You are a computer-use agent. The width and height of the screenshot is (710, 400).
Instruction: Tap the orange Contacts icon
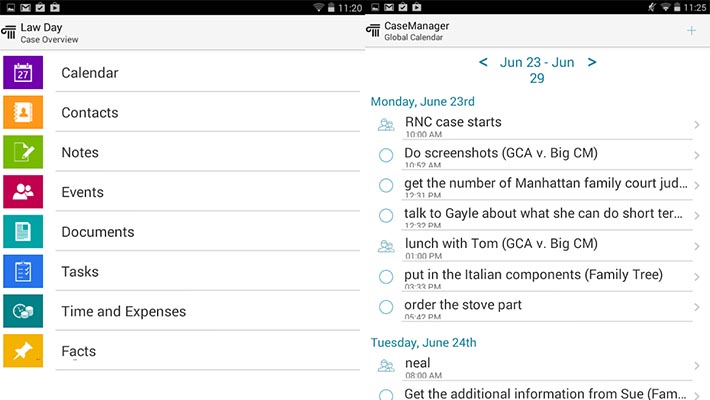(23, 112)
